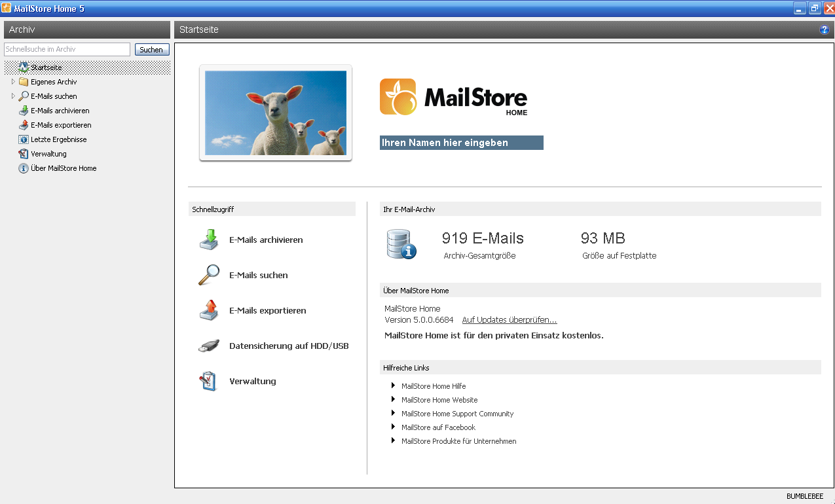Click the Auf Updates überprüfen link
Viewport: 835px width, 504px height.
[509, 320]
